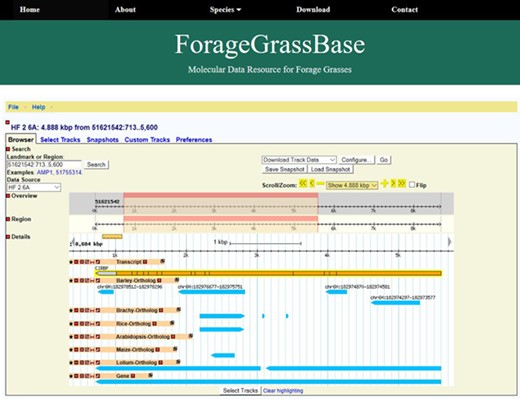Screen dimensions: 520x399
Task: Open help icon beside Maize-Ortholog track name
Action: coord(158,350)
